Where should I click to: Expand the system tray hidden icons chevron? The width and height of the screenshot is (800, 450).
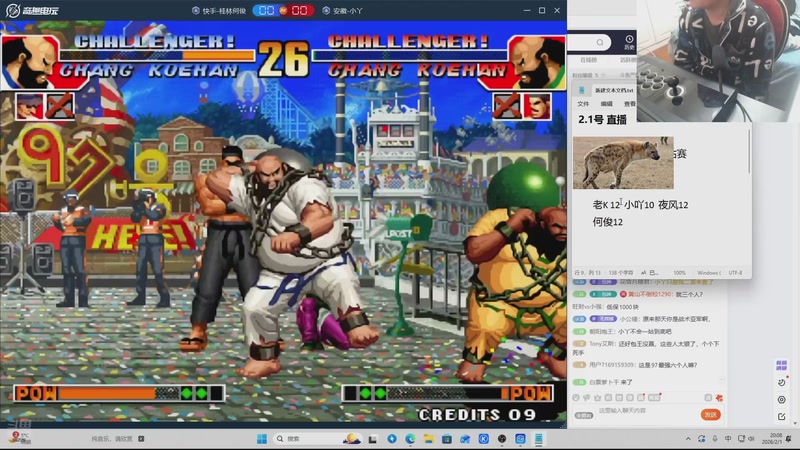(x=688, y=439)
